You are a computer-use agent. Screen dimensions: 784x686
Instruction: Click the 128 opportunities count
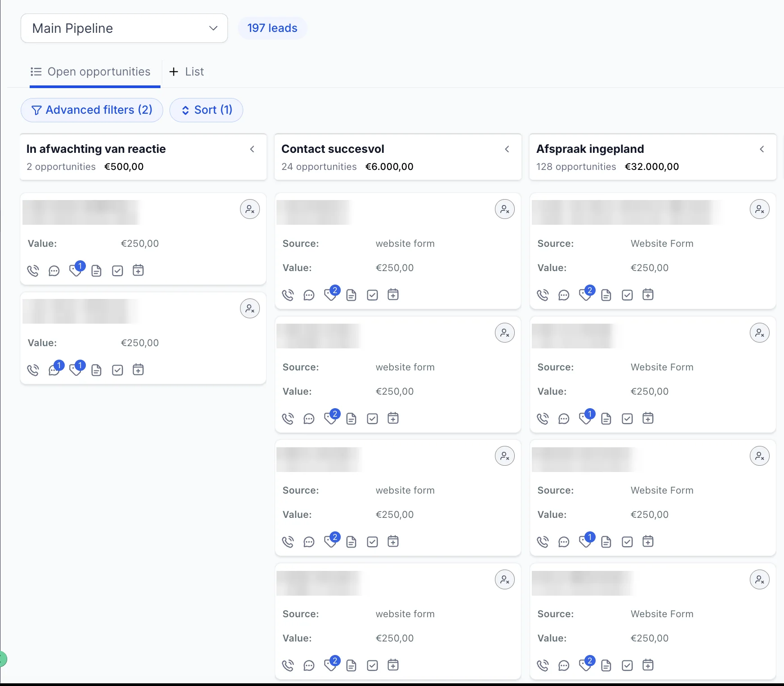(x=576, y=167)
